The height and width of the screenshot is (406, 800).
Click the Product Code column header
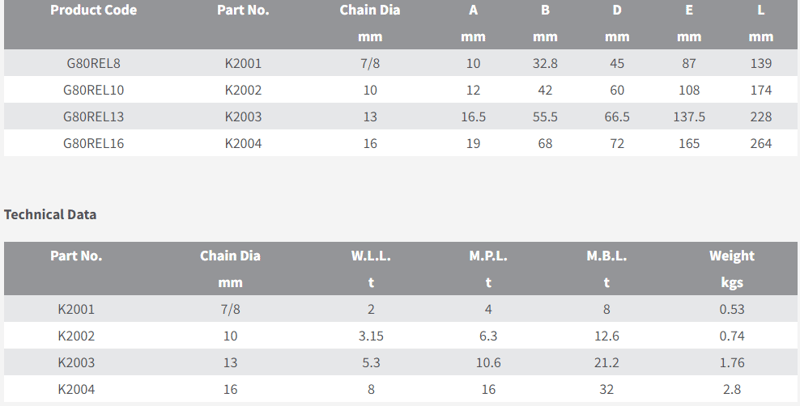pos(93,11)
